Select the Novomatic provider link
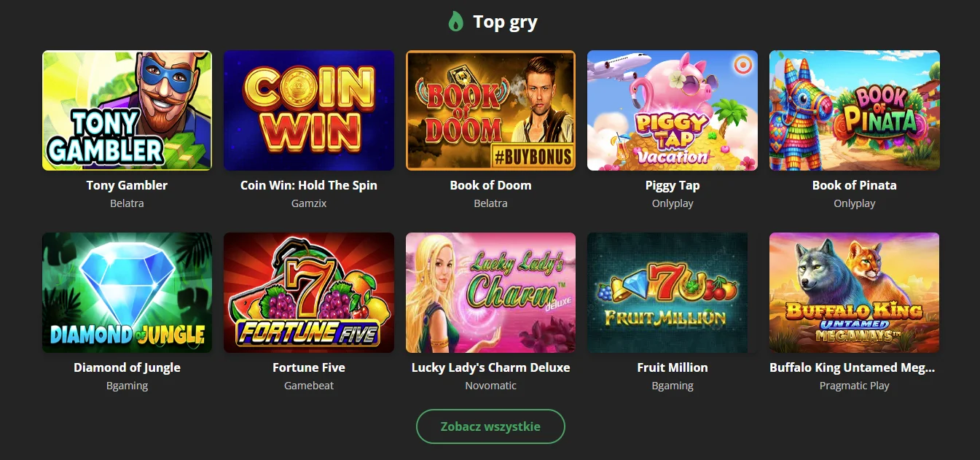The height and width of the screenshot is (460, 980). point(490,386)
